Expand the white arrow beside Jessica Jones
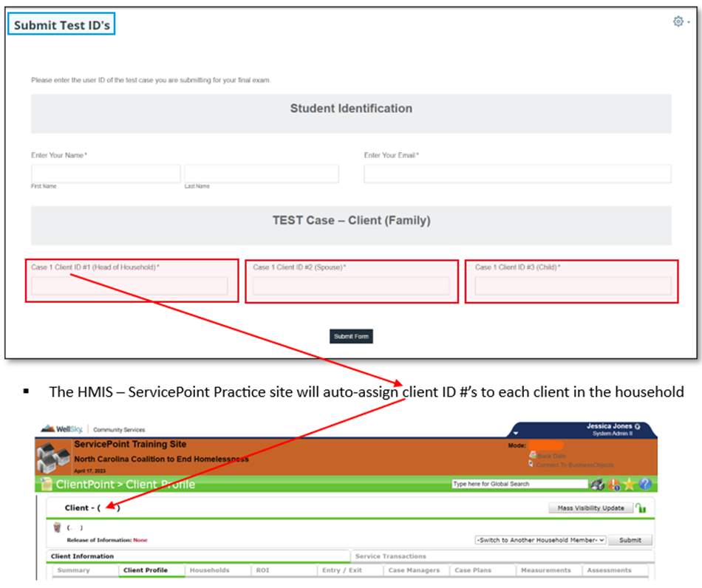Viewport: 702px width, 588px height. pyautogui.click(x=516, y=433)
